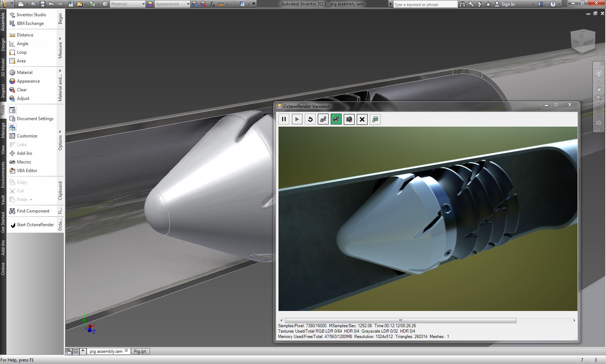Expand the quick access toolbar customize arrow

254,4
